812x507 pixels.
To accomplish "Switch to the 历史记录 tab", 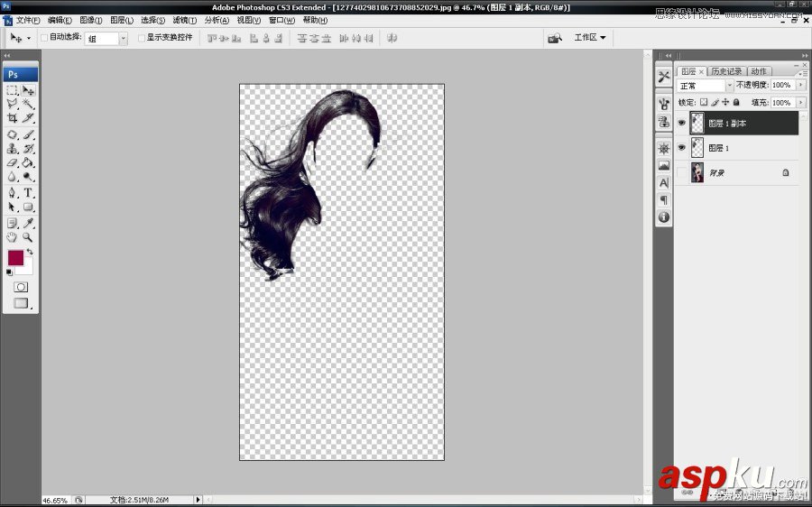I will point(725,71).
